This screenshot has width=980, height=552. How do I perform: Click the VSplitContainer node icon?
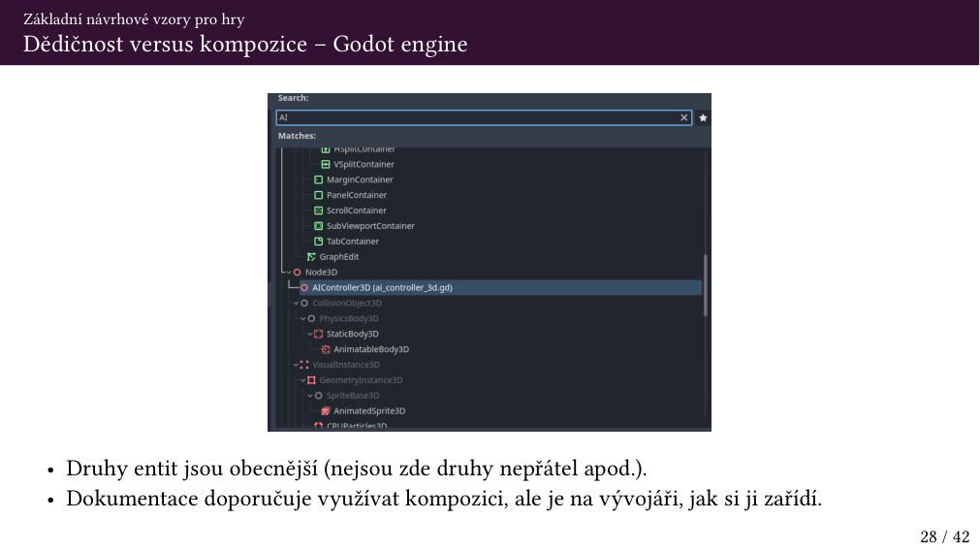point(325,164)
